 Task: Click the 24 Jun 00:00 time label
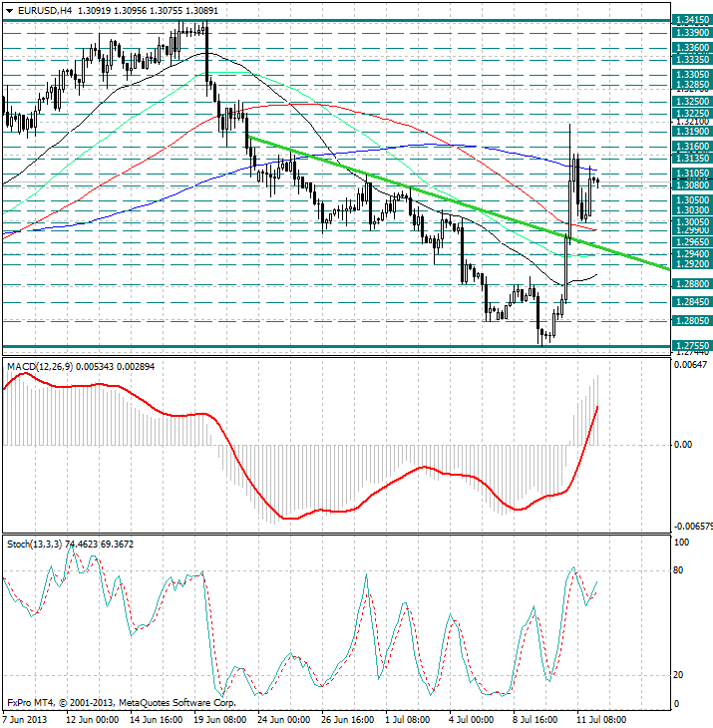(x=283, y=720)
